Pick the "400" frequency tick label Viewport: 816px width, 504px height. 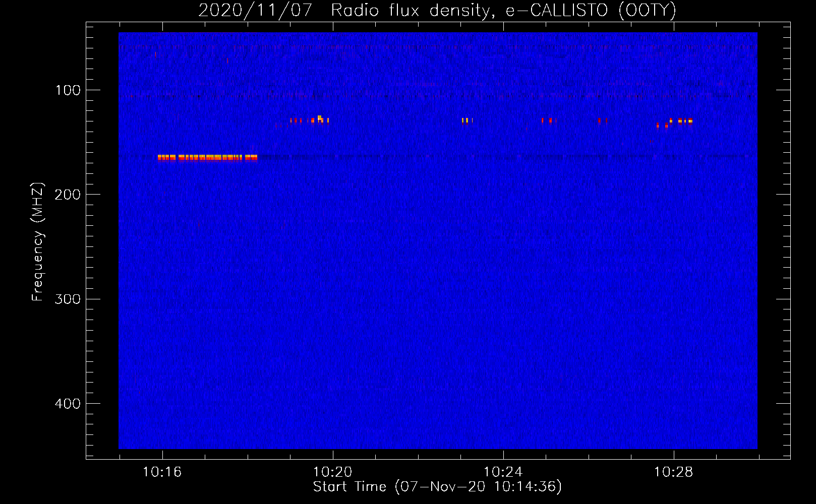click(68, 404)
